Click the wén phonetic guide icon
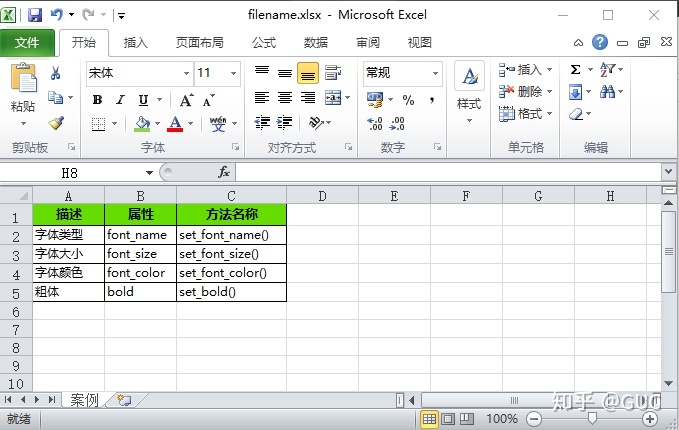This screenshot has height=430, width=679. [x=218, y=124]
